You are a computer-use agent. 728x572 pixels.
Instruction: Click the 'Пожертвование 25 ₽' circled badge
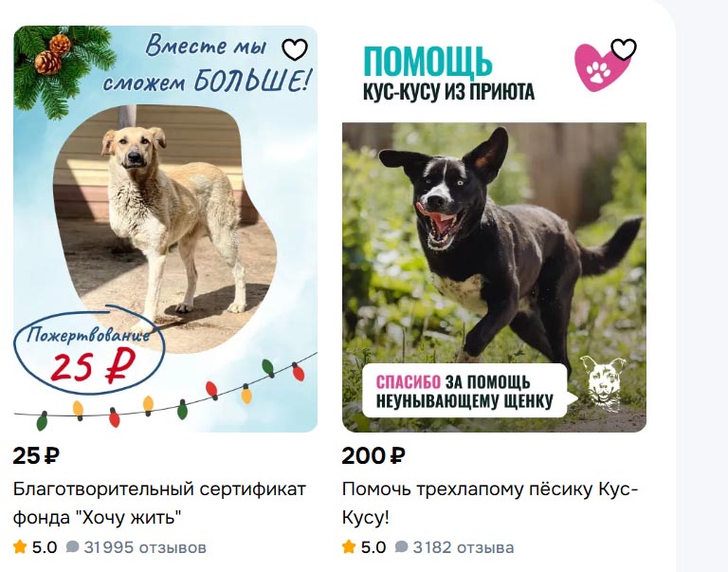click(x=89, y=351)
